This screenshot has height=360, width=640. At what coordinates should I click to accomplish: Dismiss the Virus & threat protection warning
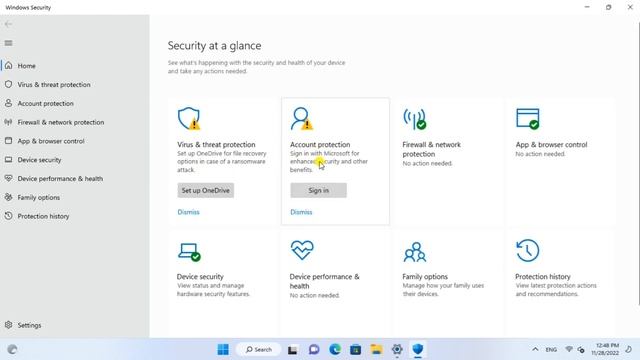(188, 212)
